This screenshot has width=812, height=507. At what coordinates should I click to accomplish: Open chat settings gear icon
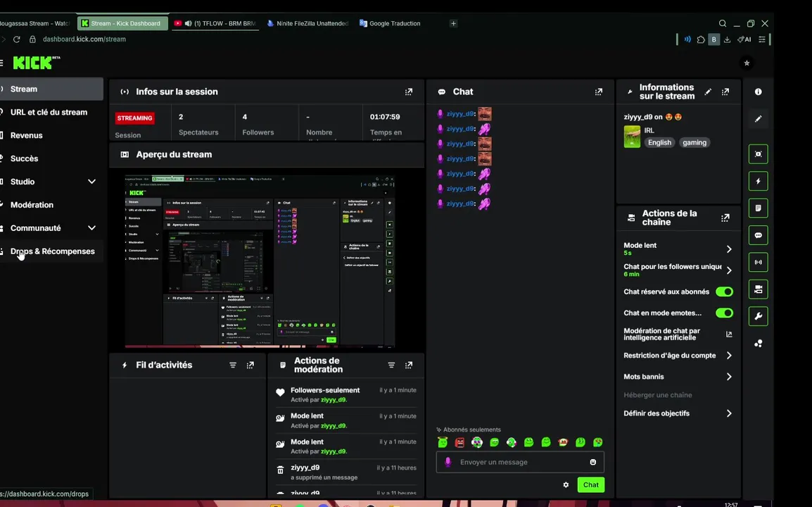click(566, 484)
